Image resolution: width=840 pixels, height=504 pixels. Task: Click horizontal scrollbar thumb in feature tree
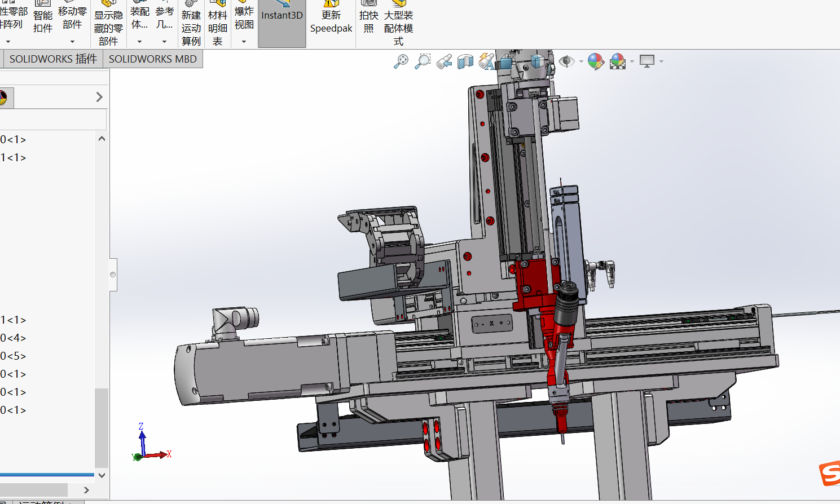[x=34, y=490]
